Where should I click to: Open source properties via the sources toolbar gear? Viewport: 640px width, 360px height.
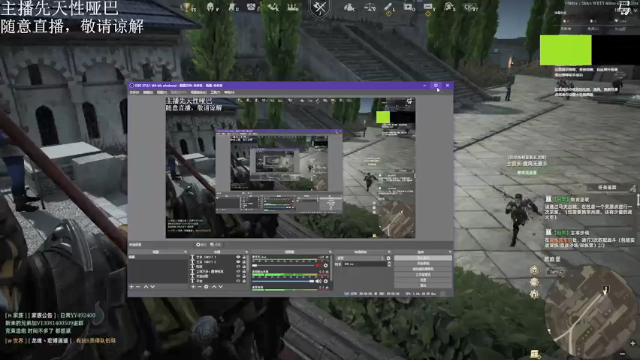(x=206, y=287)
